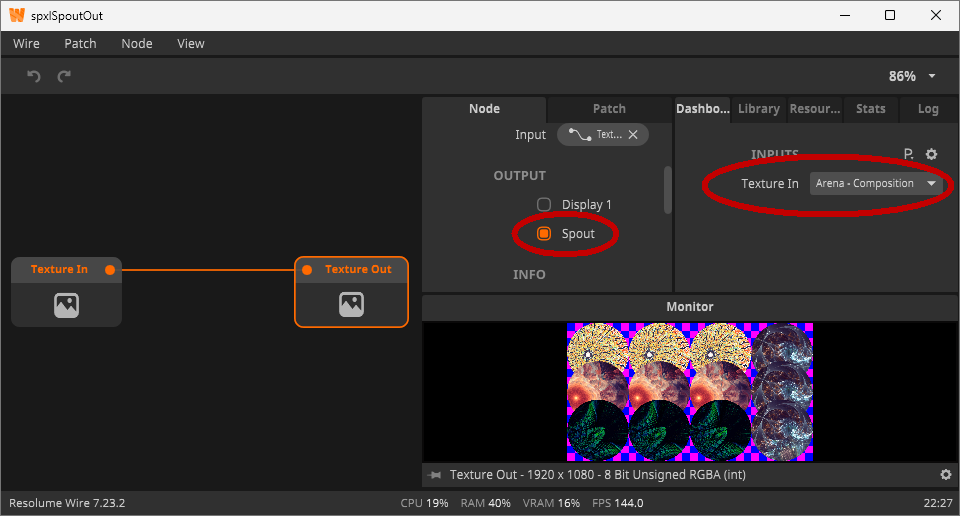Open the Dashboard inputs gear settings
Screen dimensions: 960x516
pyautogui.click(x=931, y=154)
